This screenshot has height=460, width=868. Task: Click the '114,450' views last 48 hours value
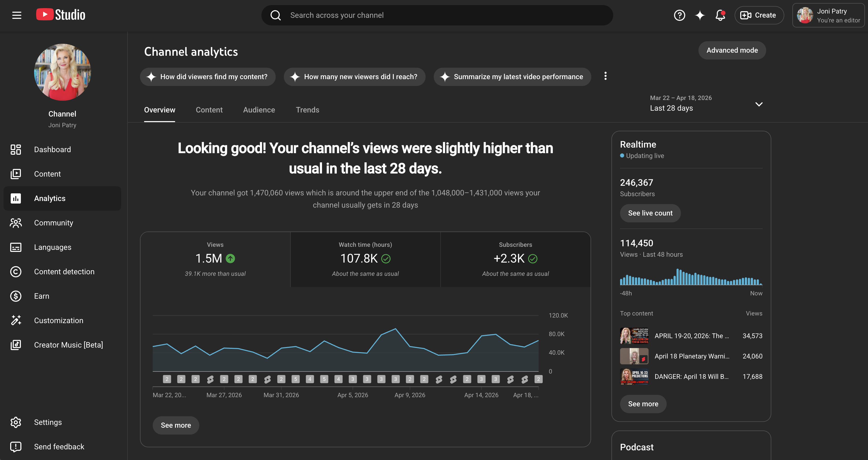click(637, 243)
